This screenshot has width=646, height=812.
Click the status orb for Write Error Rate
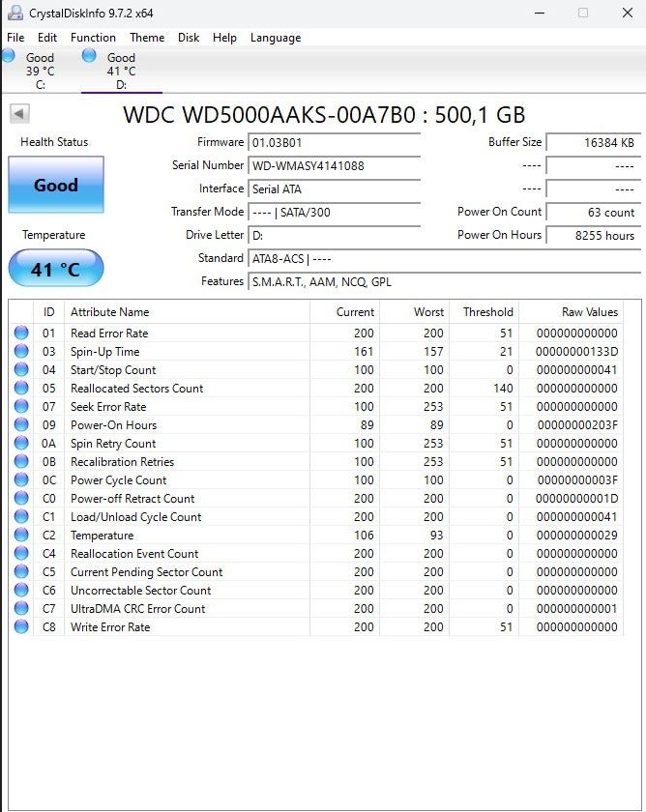[x=21, y=626]
